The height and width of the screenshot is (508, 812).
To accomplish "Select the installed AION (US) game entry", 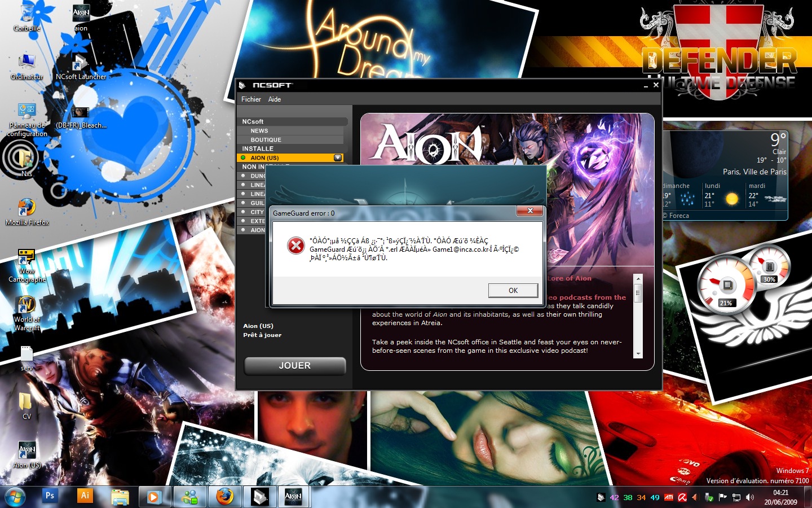I will (291, 157).
